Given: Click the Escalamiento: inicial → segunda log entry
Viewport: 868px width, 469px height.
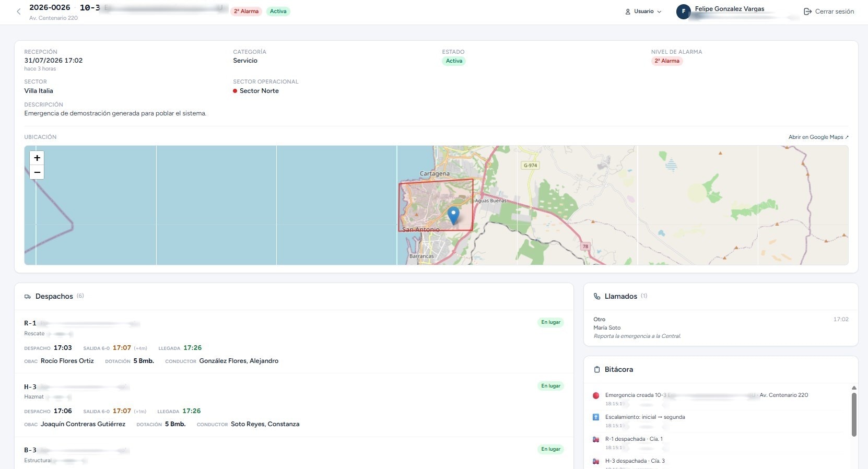Looking at the screenshot, I should 645,417.
